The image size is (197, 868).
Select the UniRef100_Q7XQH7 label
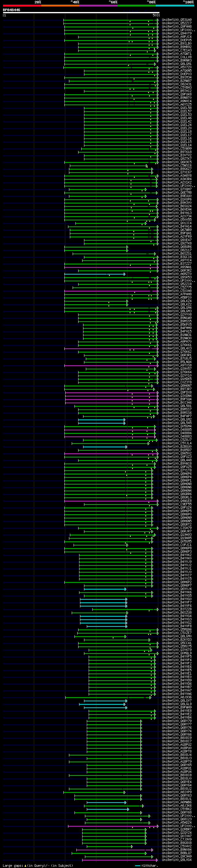[177, 189]
